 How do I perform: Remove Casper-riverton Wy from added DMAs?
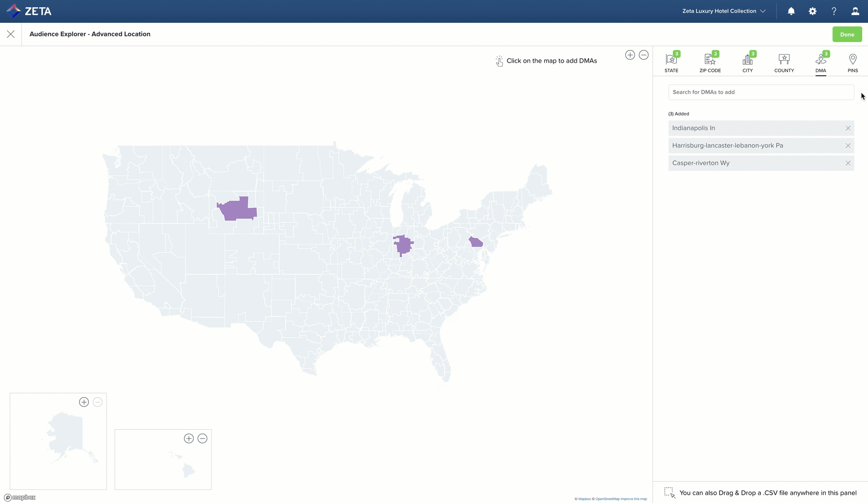(x=848, y=163)
